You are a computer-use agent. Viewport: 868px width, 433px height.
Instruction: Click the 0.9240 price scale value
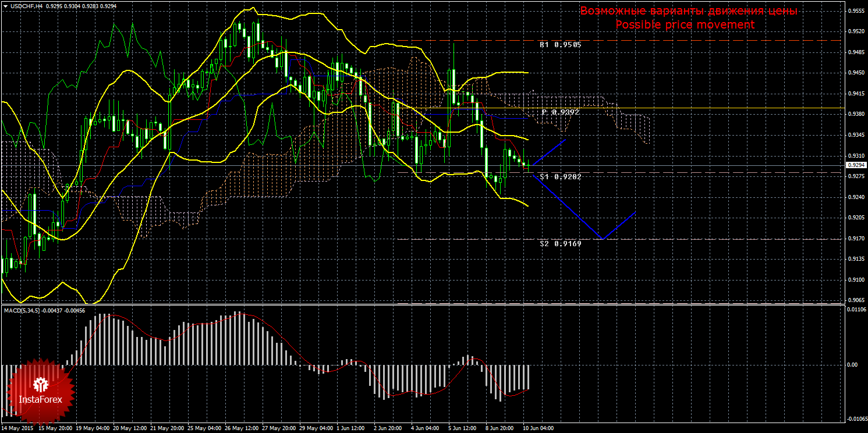[x=855, y=197]
